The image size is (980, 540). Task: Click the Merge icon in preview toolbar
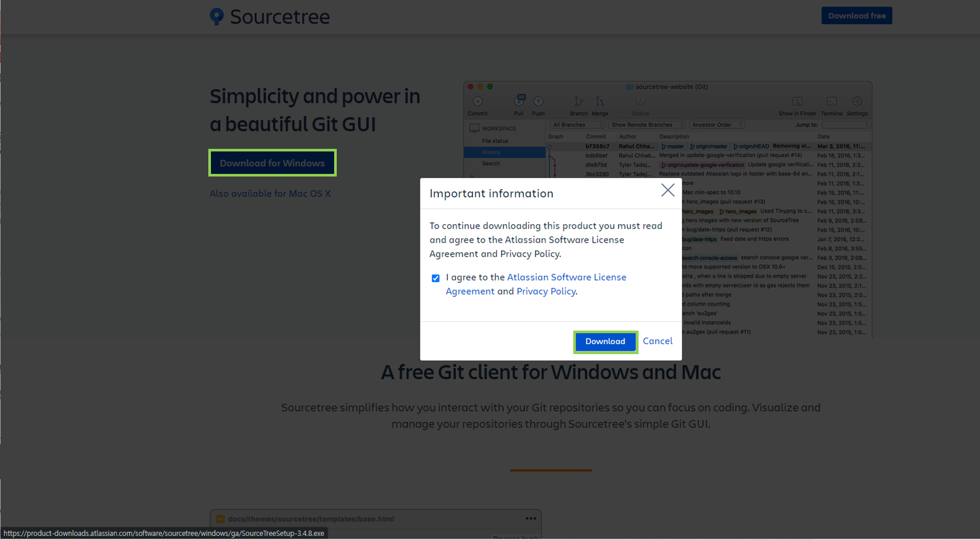coord(600,101)
